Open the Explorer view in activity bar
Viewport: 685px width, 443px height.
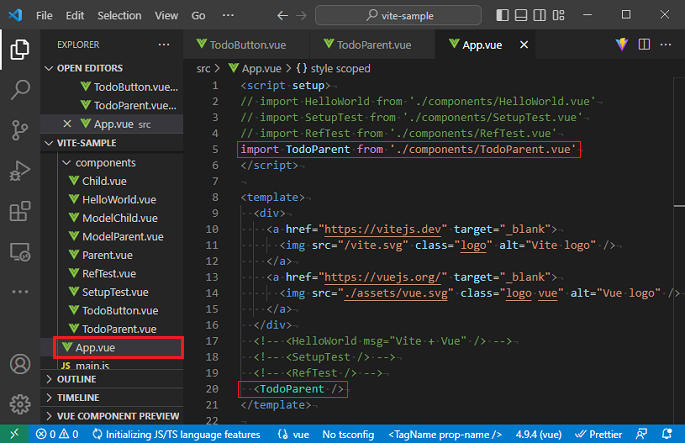click(20, 49)
